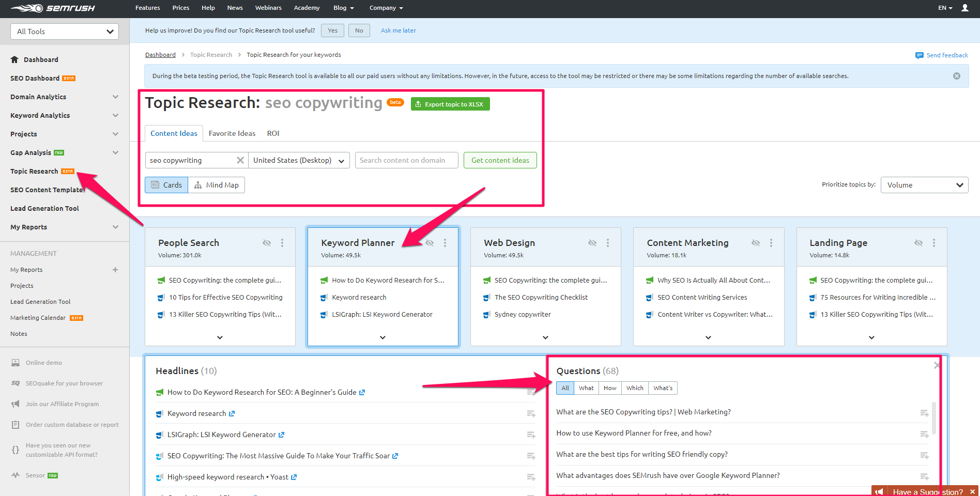Click the plus icon next to My Reports
The width and height of the screenshot is (980, 496).
115,270
